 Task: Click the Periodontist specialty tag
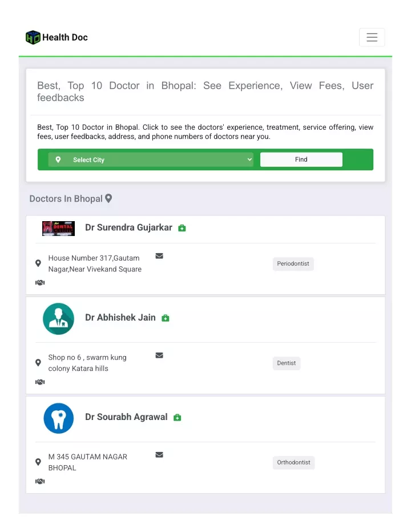(x=293, y=263)
